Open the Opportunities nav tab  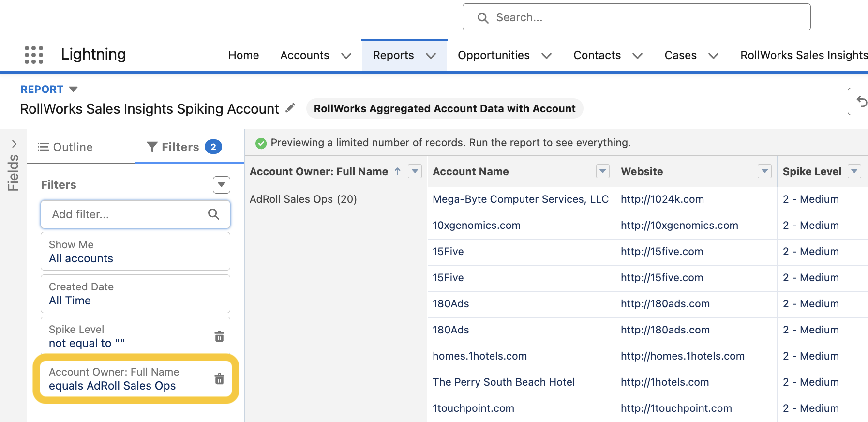click(494, 55)
